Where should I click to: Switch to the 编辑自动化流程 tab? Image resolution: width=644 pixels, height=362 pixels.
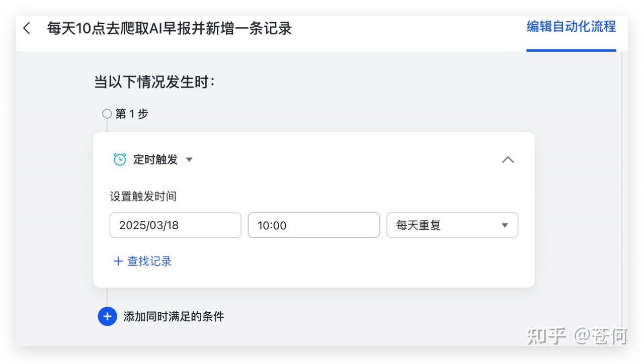pos(571,27)
